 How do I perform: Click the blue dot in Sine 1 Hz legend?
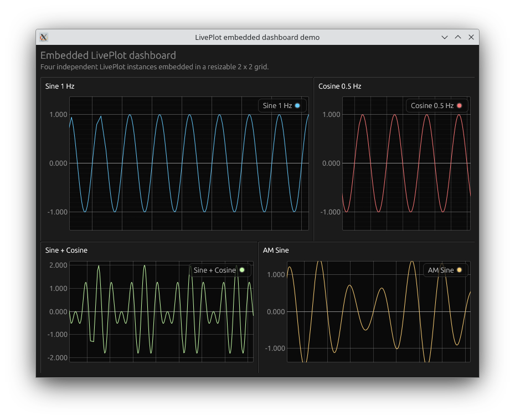(x=297, y=106)
